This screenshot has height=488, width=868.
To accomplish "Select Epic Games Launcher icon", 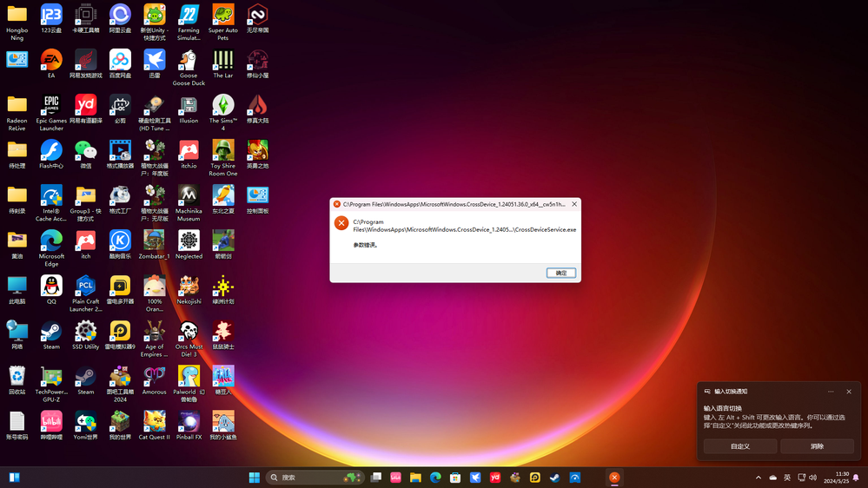I will tap(51, 114).
